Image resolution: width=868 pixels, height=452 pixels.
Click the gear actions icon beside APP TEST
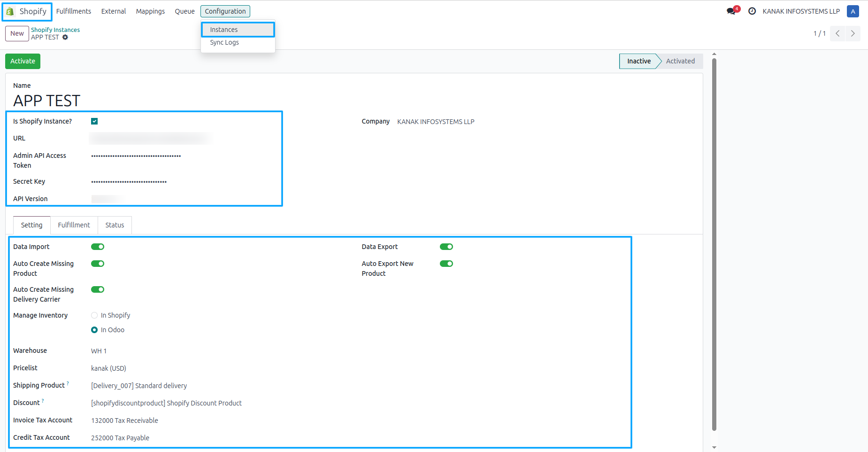pos(65,37)
